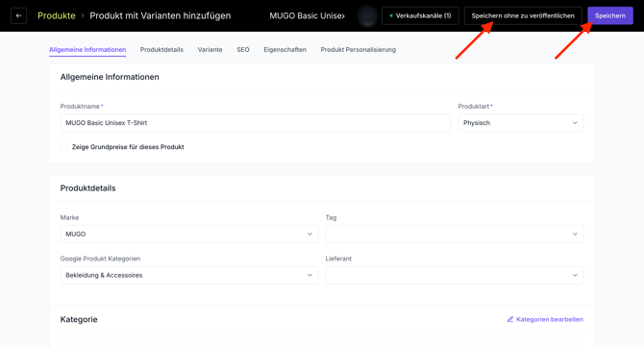Click the green dot in Verkaufskanäle button
644x347 pixels.
click(x=391, y=15)
